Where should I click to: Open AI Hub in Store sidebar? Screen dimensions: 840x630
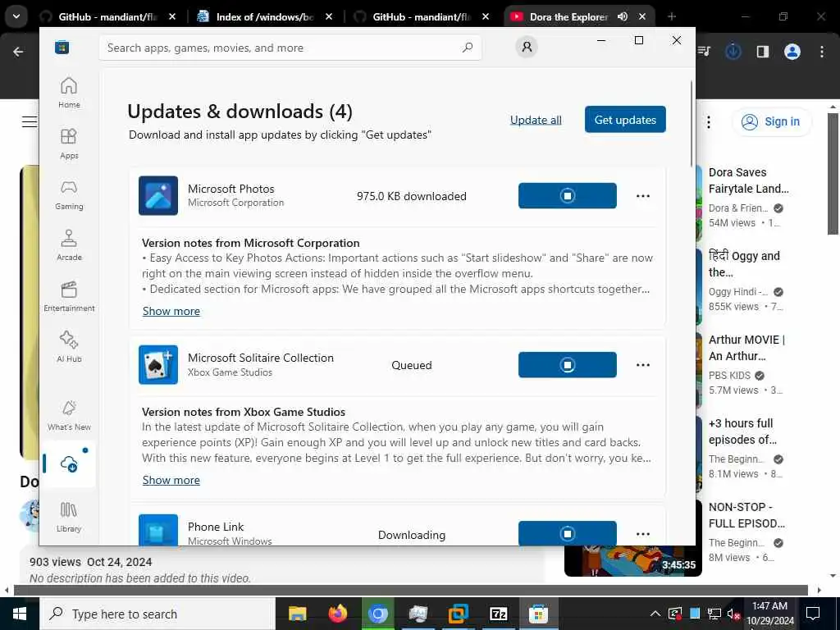coord(69,347)
